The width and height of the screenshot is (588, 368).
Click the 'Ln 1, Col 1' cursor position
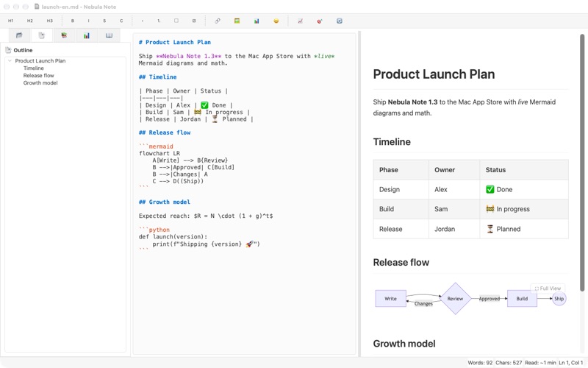pyautogui.click(x=571, y=363)
